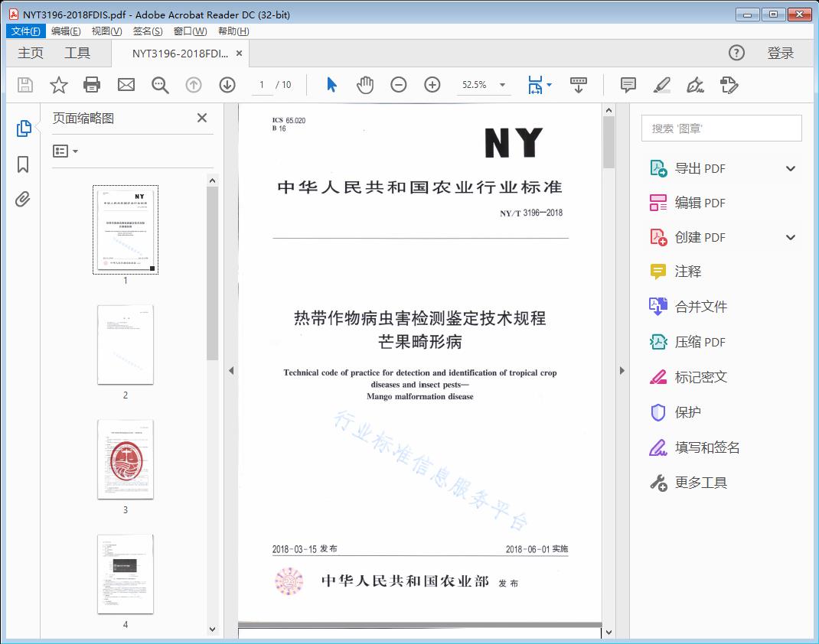Open the Print dialog via printer icon

(92, 85)
